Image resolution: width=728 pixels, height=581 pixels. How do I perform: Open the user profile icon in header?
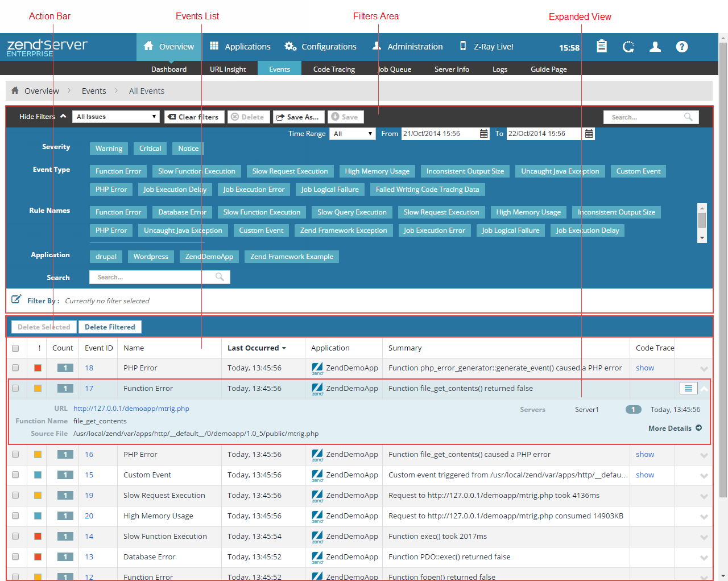click(x=655, y=47)
